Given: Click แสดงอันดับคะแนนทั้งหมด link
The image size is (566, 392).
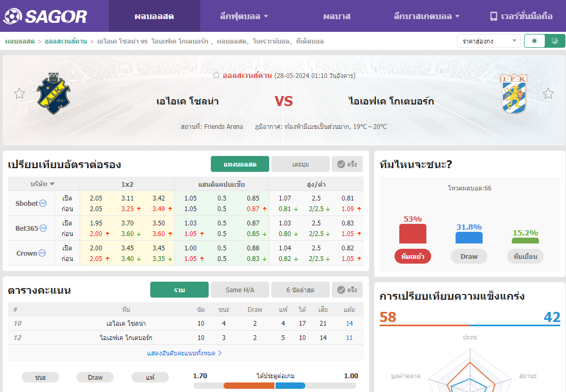Looking at the screenshot, I should (x=184, y=353).
